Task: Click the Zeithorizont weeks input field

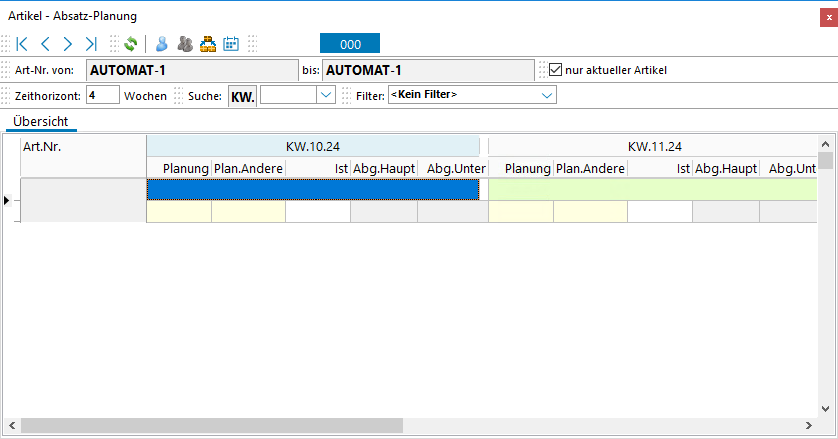Action: click(102, 95)
